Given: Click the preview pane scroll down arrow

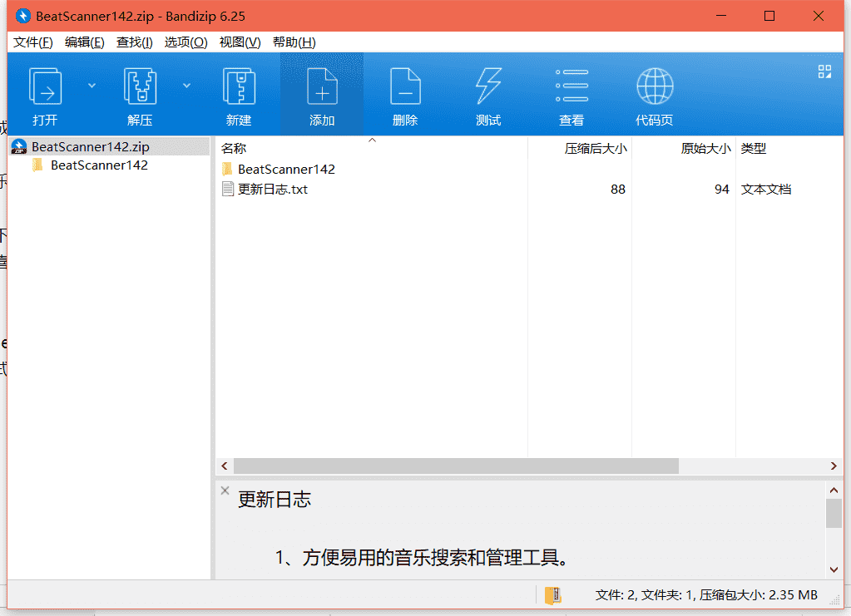Looking at the screenshot, I should (x=834, y=569).
